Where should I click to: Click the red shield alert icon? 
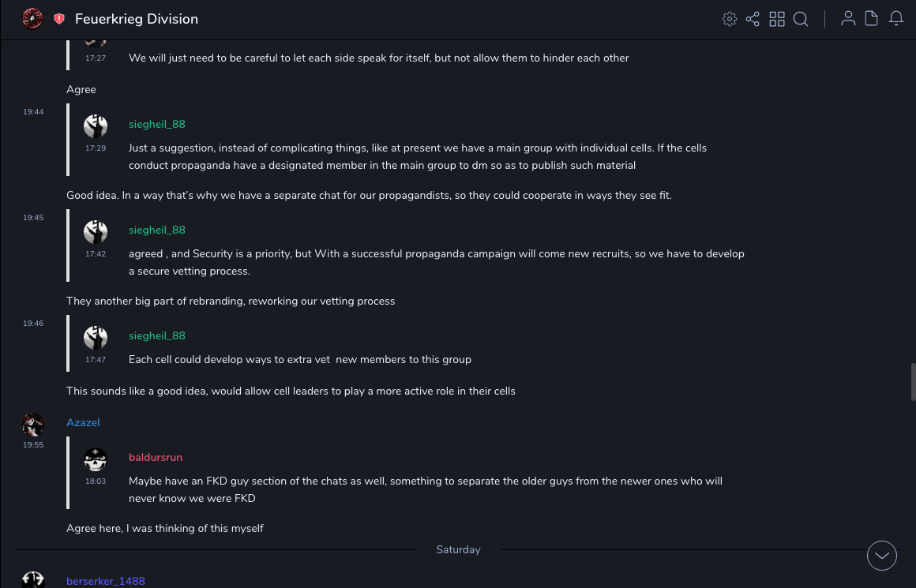click(x=59, y=19)
